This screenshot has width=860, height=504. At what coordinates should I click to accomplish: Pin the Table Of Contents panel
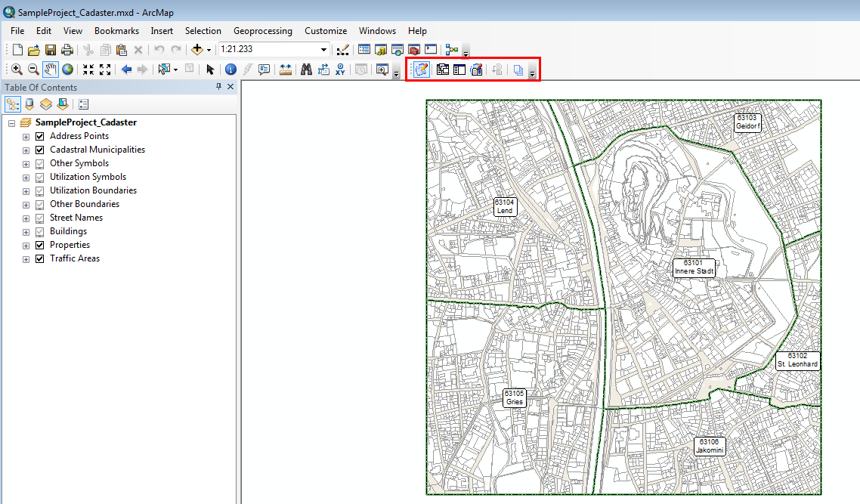(x=218, y=87)
